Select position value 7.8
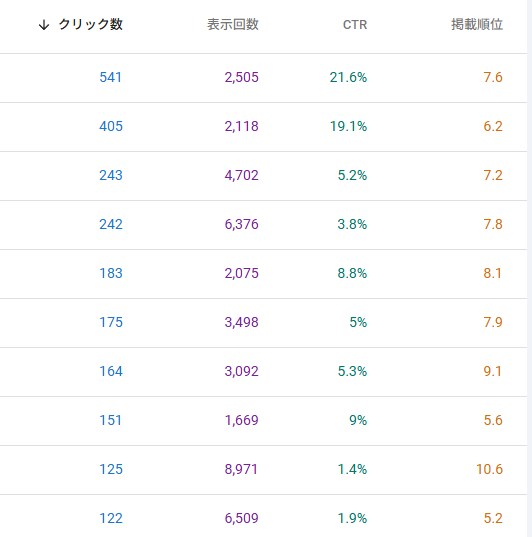 coord(493,224)
